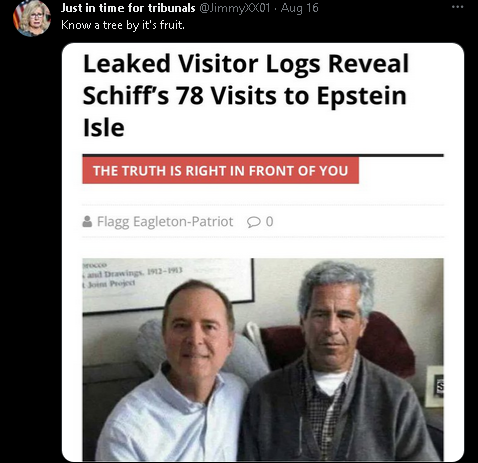The image size is (478, 463).
Task: Open the profile via 'Just in time for tribunals'
Action: click(128, 8)
